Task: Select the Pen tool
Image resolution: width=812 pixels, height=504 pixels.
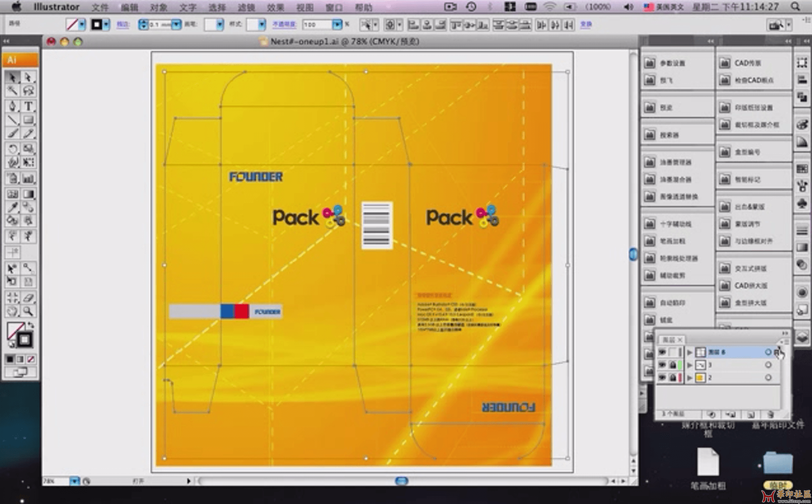Action: (12, 106)
